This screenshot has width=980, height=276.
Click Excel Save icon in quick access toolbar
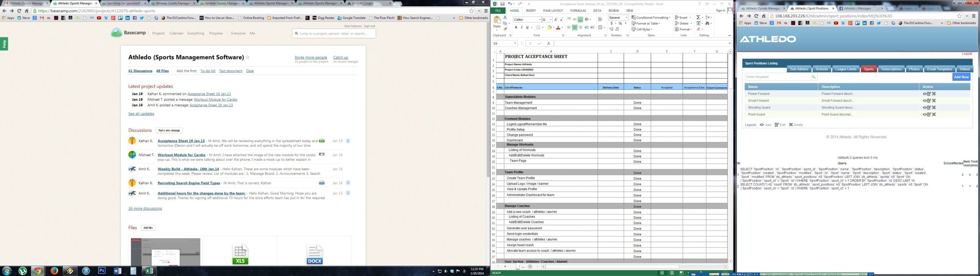click(502, 4)
